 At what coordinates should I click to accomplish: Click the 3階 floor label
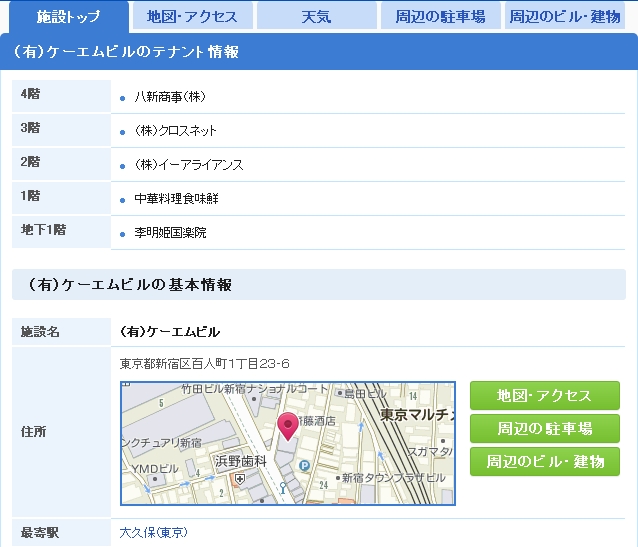[x=31, y=128]
